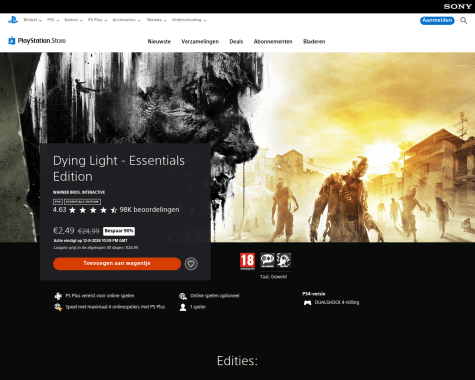The height and width of the screenshot is (380, 475).
Task: Expand the Accessoires dropdown menu
Action: pyautogui.click(x=126, y=20)
